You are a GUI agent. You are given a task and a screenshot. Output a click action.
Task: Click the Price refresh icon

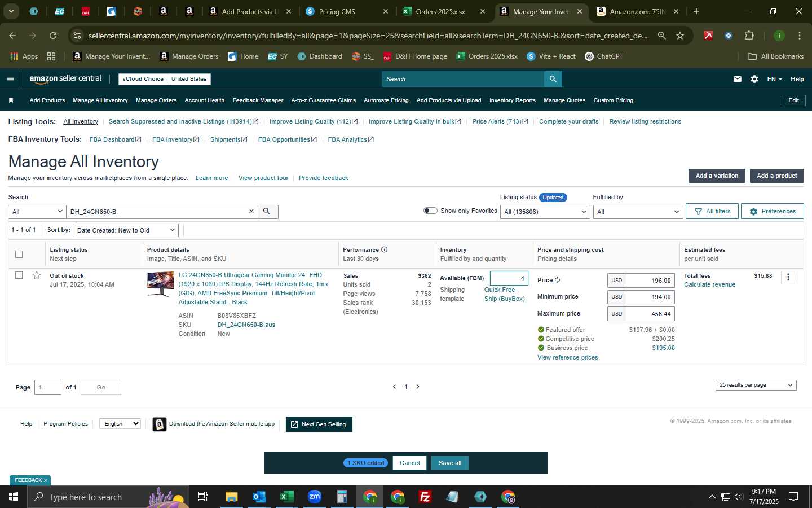pos(557,280)
